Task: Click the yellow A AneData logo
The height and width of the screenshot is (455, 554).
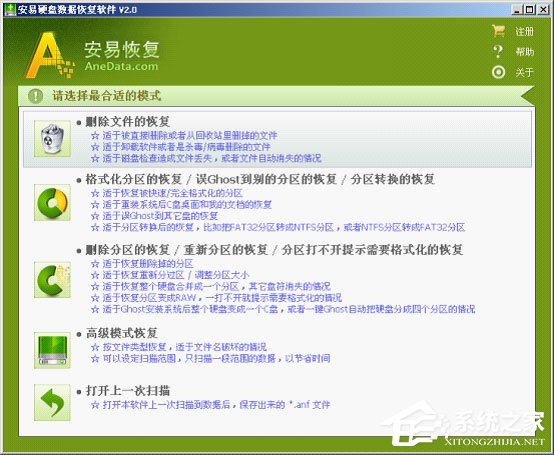Action: point(49,55)
